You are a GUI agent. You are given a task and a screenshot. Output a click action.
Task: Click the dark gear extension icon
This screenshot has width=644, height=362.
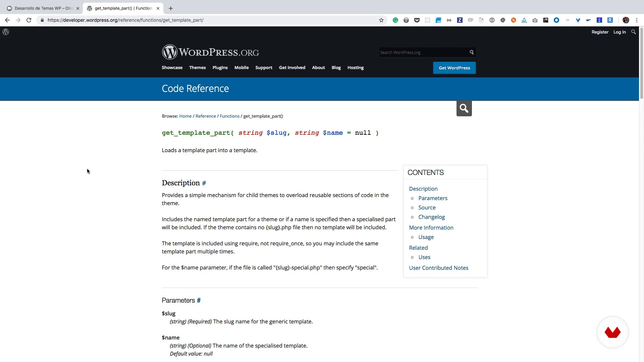503,20
